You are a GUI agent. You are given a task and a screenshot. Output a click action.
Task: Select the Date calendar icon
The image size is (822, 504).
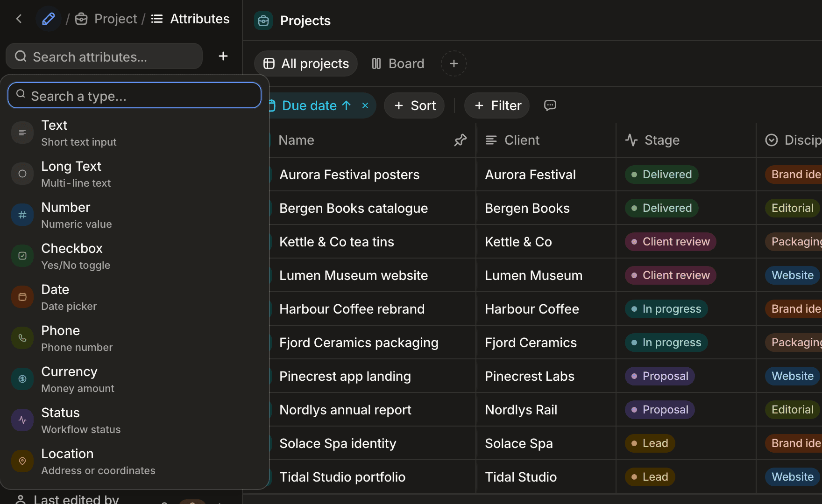point(22,297)
